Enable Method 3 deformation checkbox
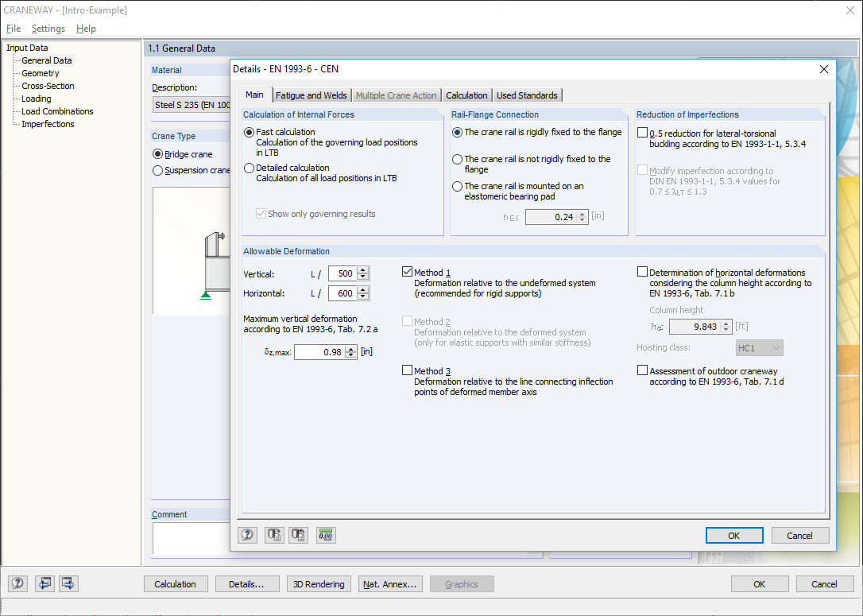The width and height of the screenshot is (863, 616). (x=408, y=370)
